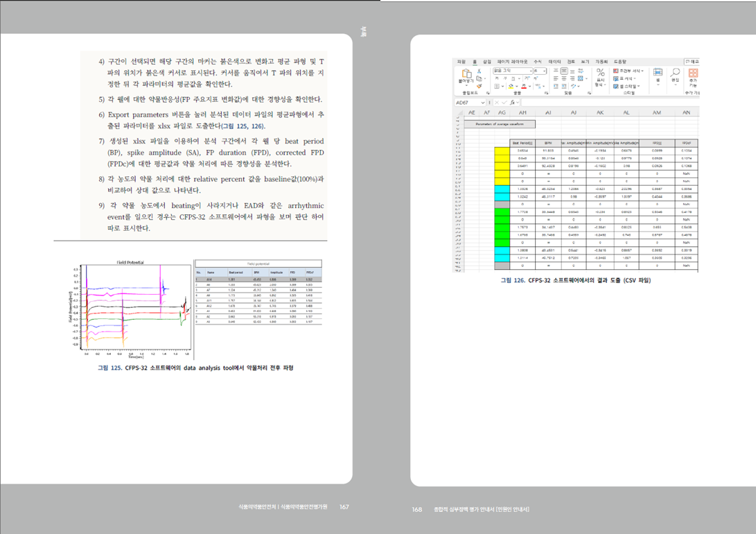The height and width of the screenshot is (534, 756).
Task: Click the fx Insert Function icon
Action: (512, 103)
